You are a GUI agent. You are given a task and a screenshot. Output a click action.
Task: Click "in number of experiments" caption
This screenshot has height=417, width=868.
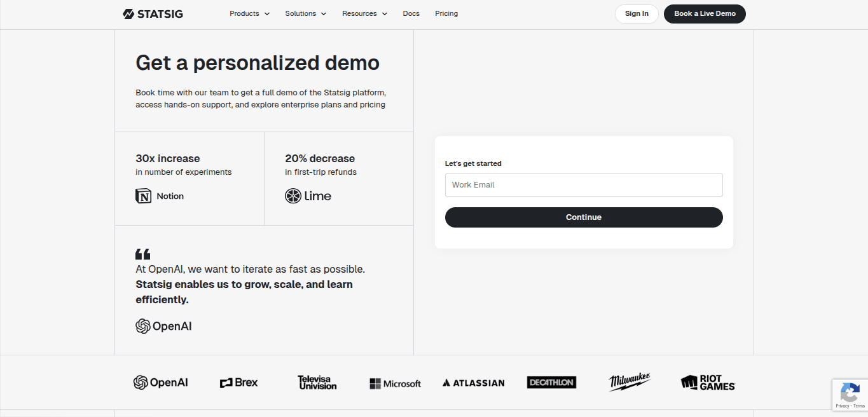(183, 172)
